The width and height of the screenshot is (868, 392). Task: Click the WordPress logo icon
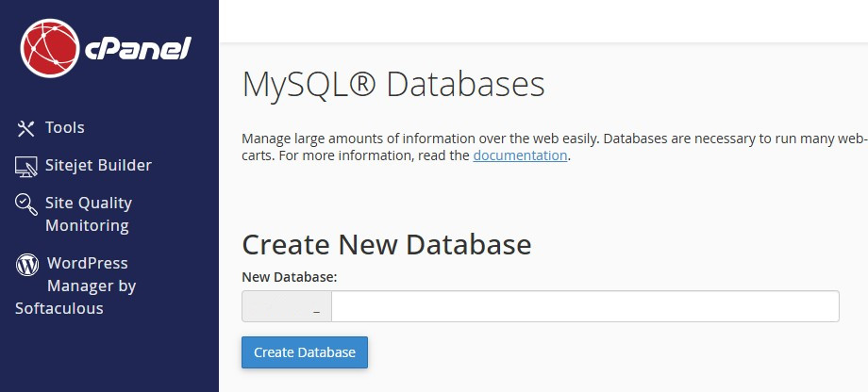pos(27,264)
